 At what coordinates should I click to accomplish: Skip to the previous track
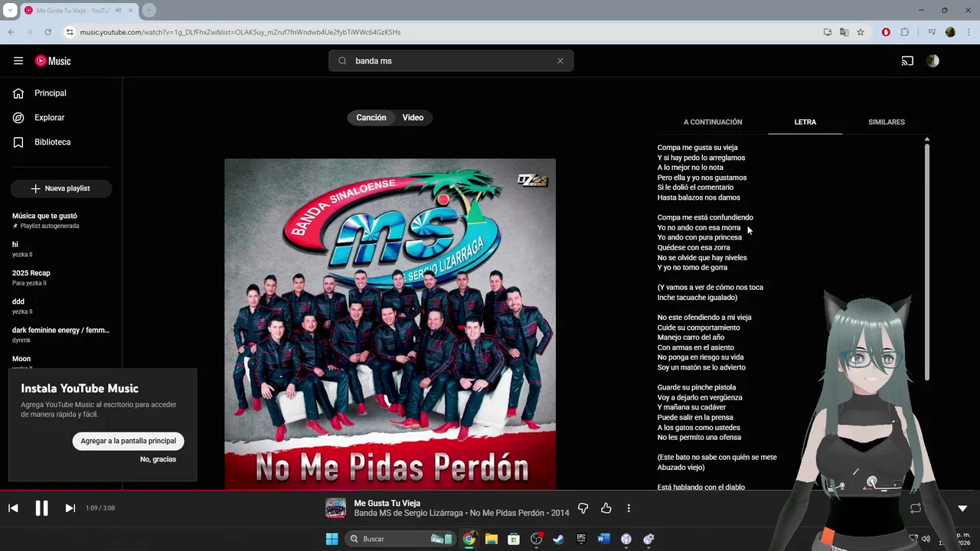13,508
